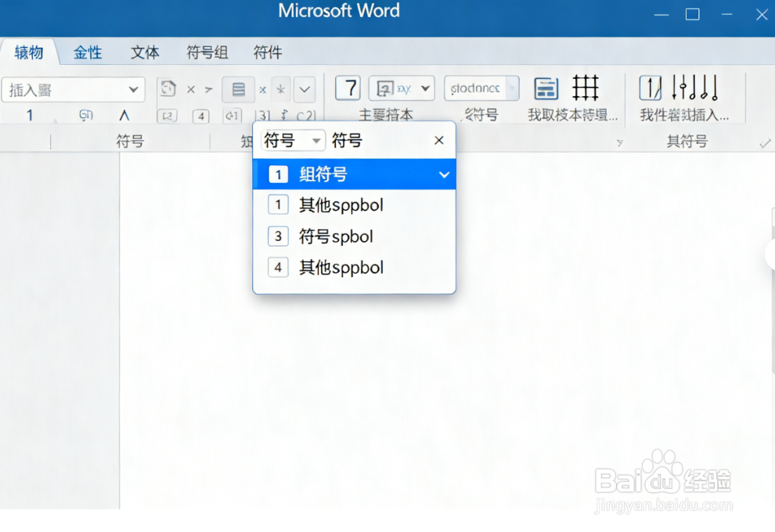This screenshot has height=532, width=775.
Task: Close the 符号 popup panel
Action: (438, 141)
